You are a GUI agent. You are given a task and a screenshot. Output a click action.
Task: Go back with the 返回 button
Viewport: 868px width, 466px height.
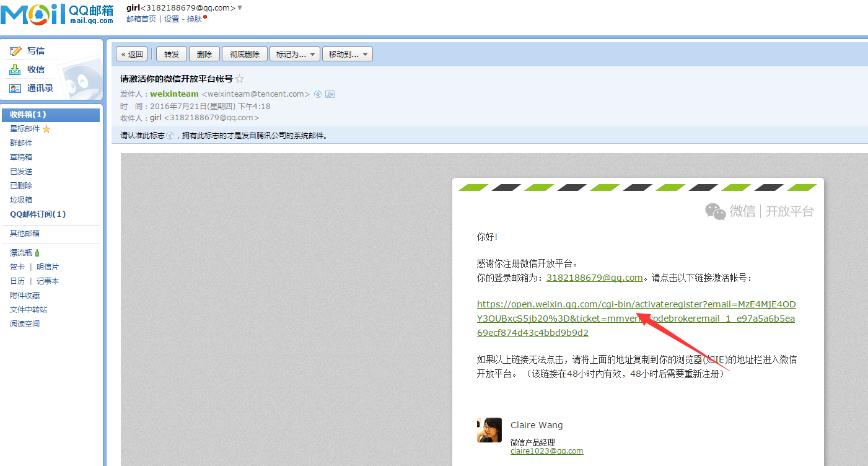click(x=132, y=55)
